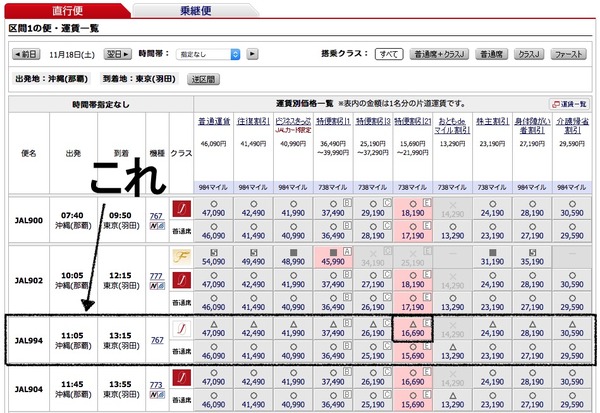
Task: Open the 株主割引 fare header link
Action: pyautogui.click(x=492, y=121)
